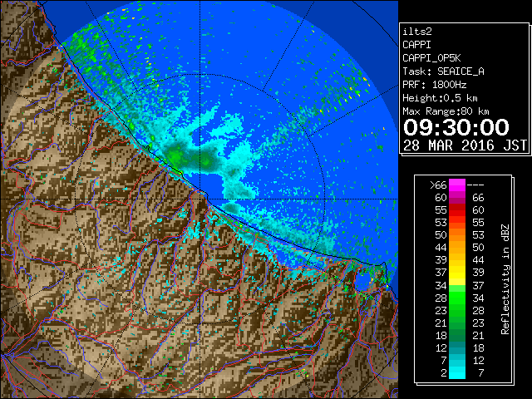The height and width of the screenshot is (399, 532).
Task: Click the Task: SEAICE_A line
Action: [443, 71]
